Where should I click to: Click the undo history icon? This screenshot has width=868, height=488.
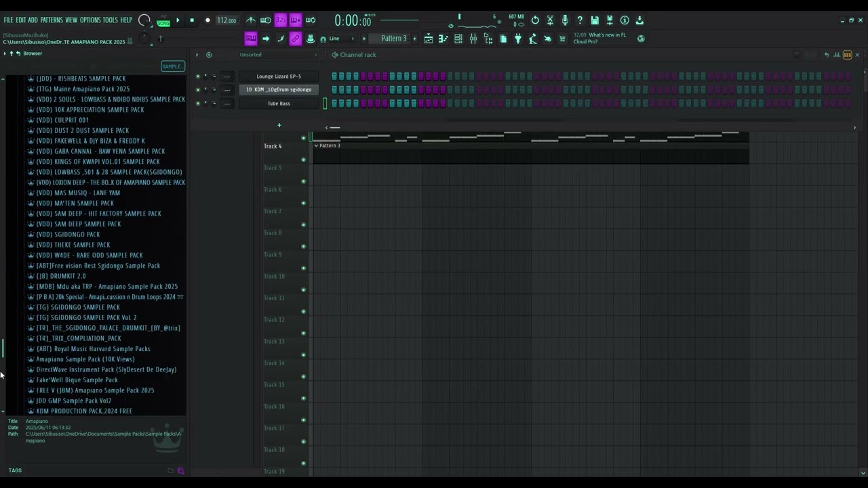(535, 20)
